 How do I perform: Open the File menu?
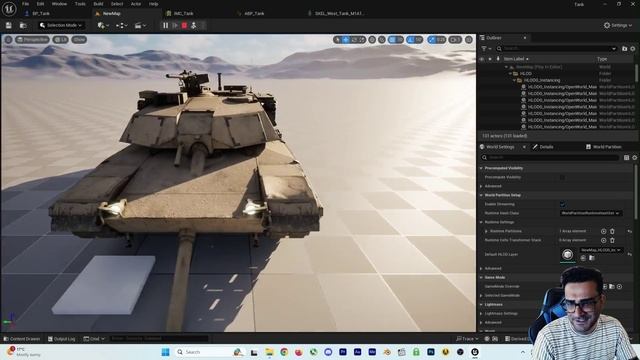point(25,4)
